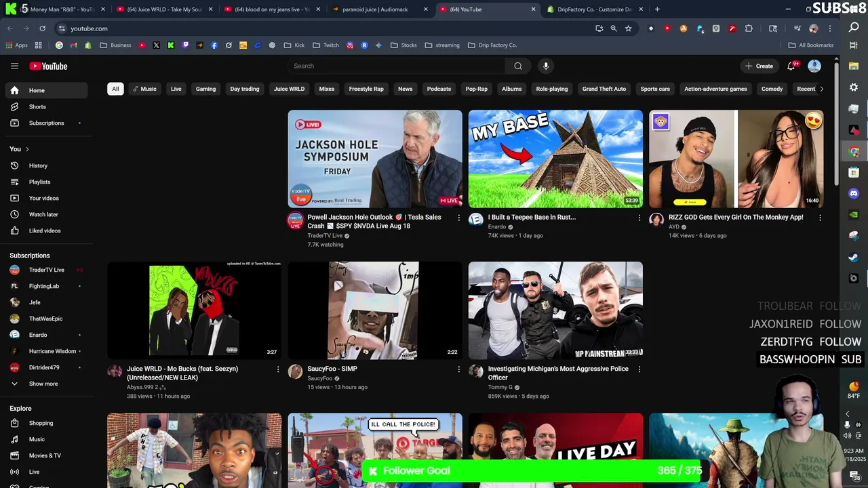Select the Juice WRLD category chip

(289, 89)
